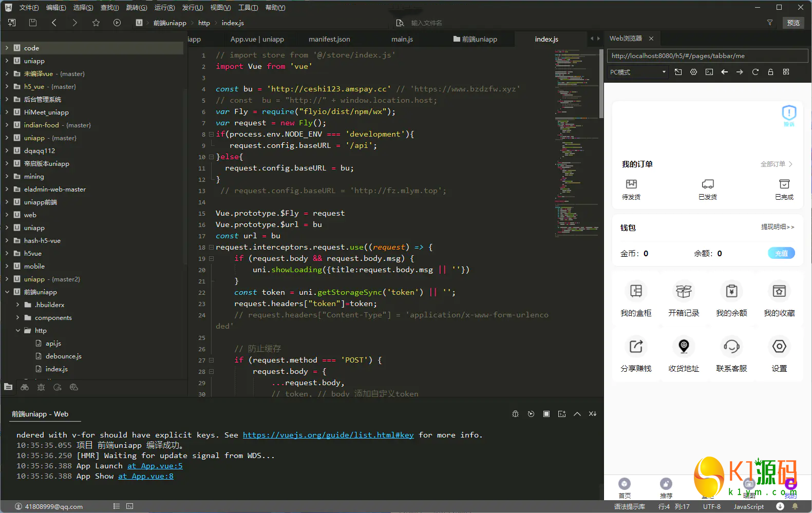The image size is (812, 513).
Task: Click the save file icon in toolbar
Action: [33, 23]
